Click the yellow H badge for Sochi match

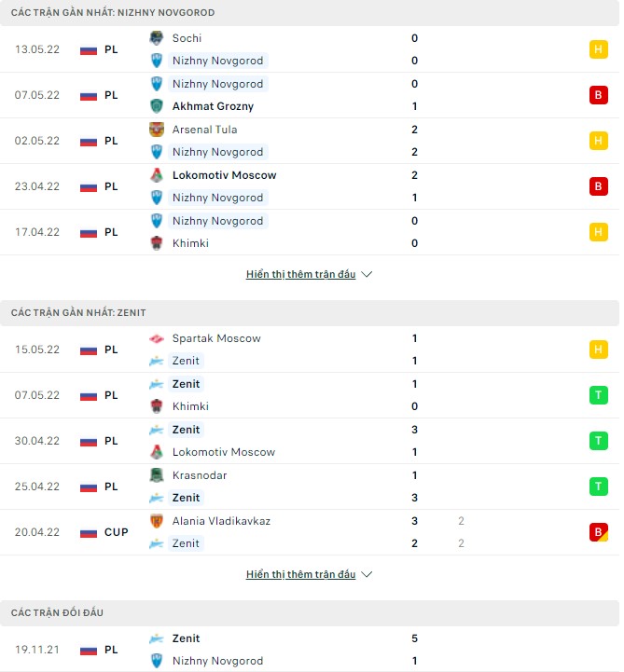[598, 49]
